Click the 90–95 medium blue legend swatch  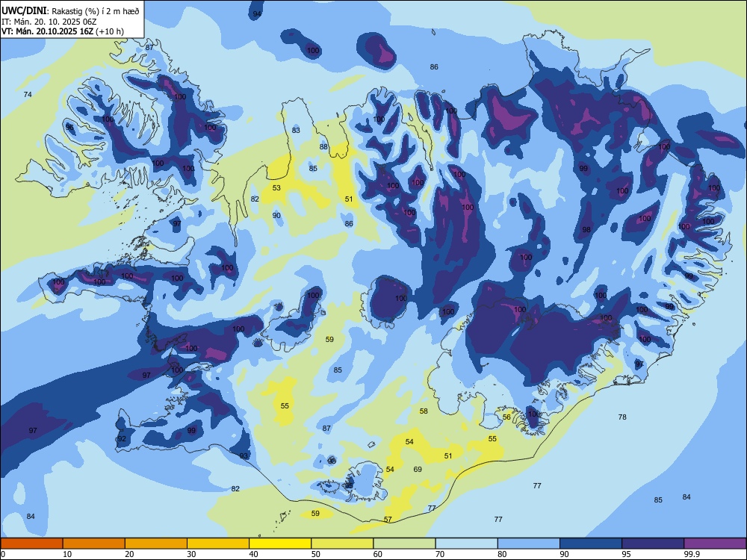591,544
